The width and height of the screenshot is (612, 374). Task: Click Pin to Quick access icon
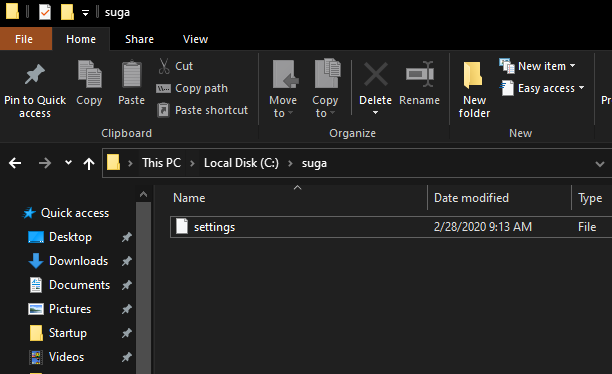point(35,74)
